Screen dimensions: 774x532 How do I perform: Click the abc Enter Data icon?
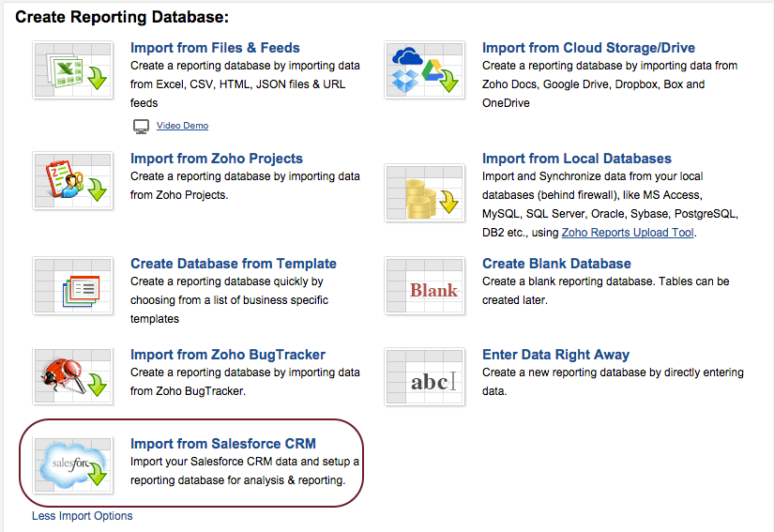coord(425,376)
